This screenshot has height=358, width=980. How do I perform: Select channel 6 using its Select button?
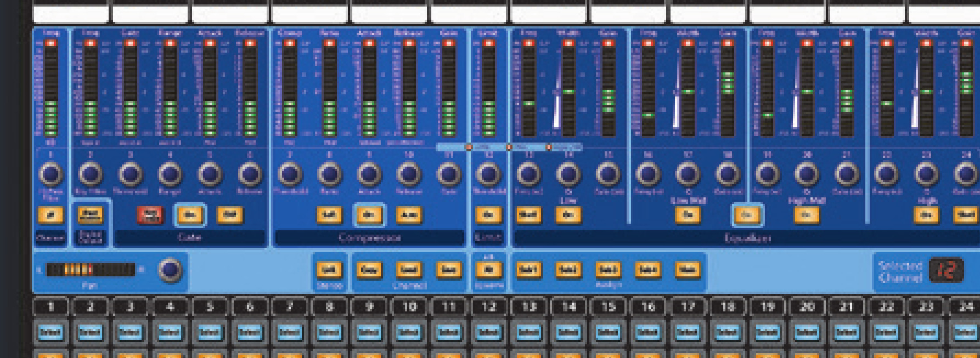pyautogui.click(x=250, y=332)
